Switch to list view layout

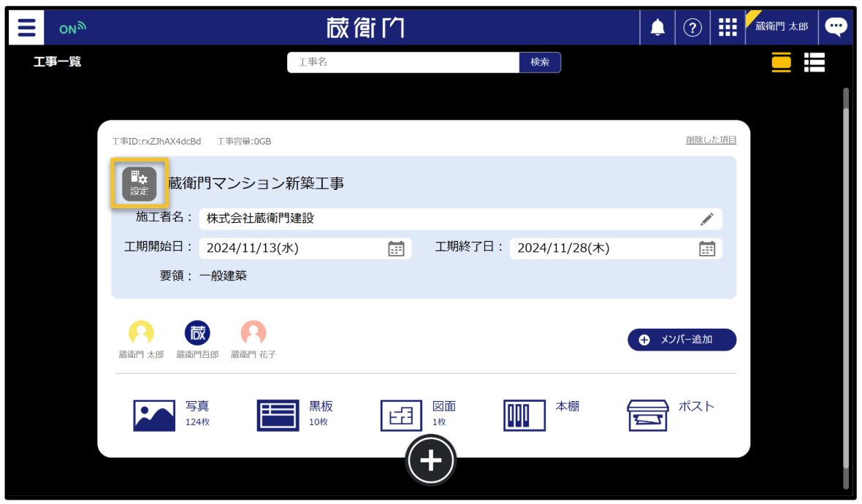click(814, 63)
